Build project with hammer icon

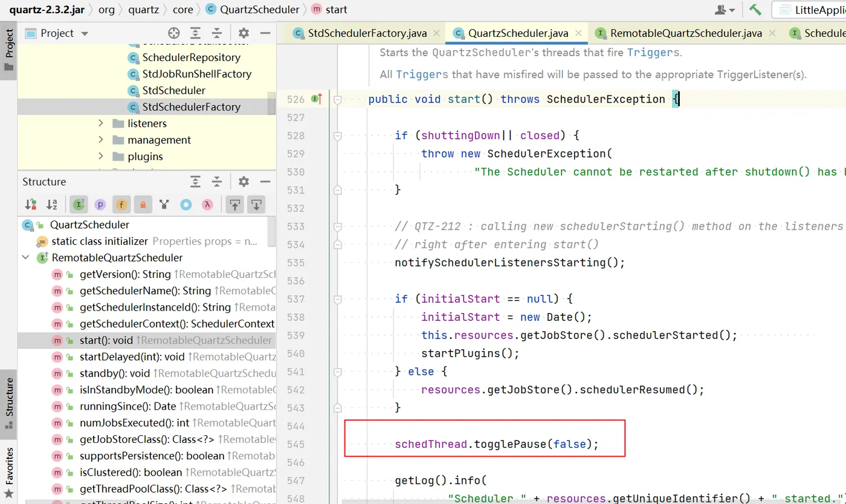[x=755, y=10]
